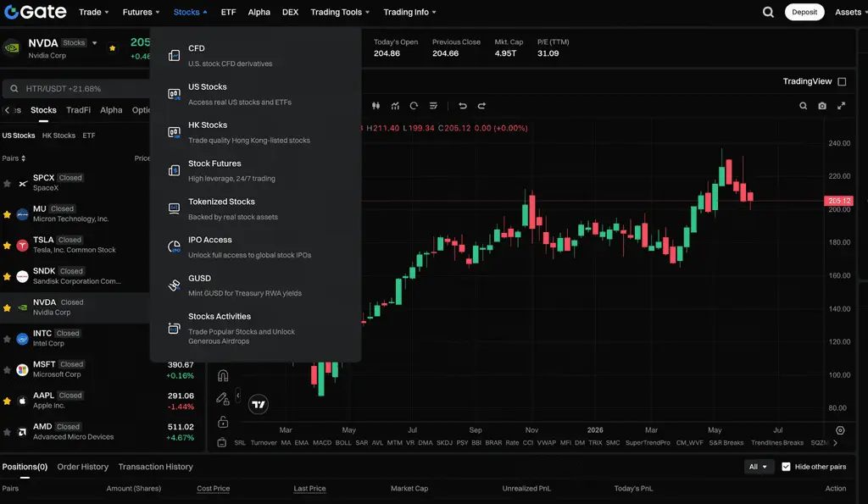Open the All filter dropdown

pos(758,467)
